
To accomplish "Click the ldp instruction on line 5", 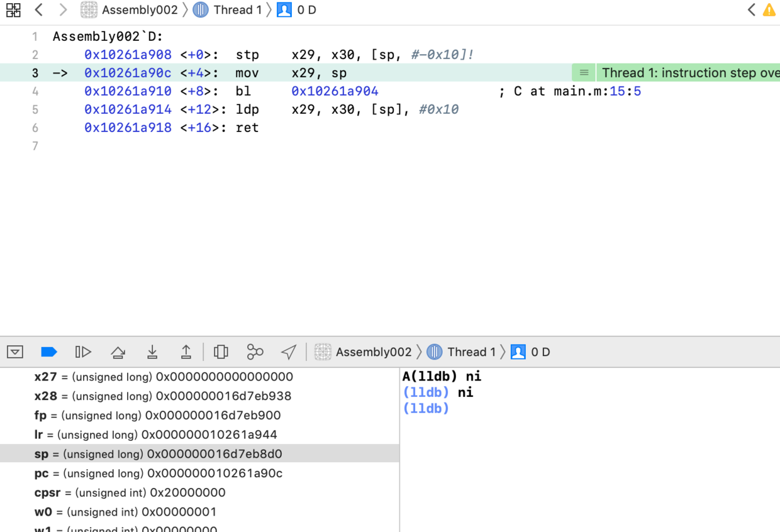I will 247,109.
